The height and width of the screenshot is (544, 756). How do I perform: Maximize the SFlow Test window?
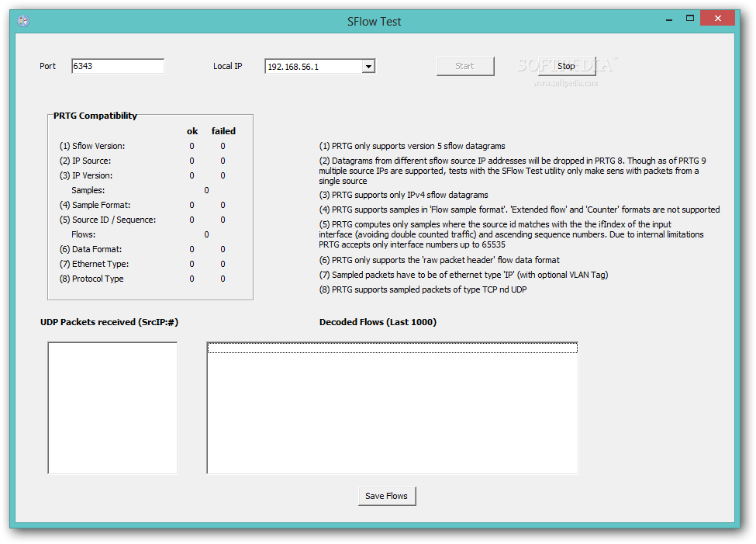[690, 19]
